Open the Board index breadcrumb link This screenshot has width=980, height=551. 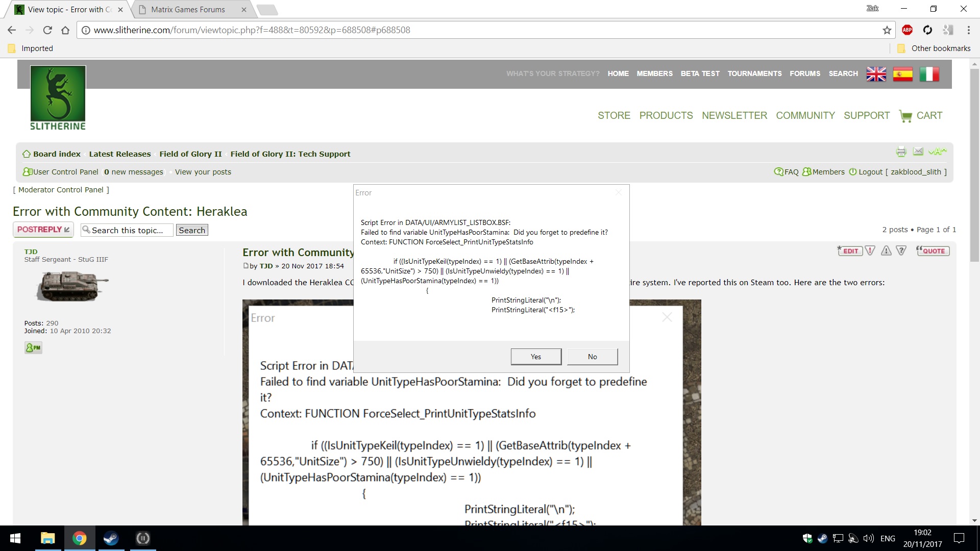click(x=57, y=154)
